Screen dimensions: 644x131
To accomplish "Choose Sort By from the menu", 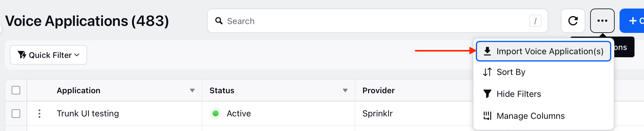I will (543, 72).
